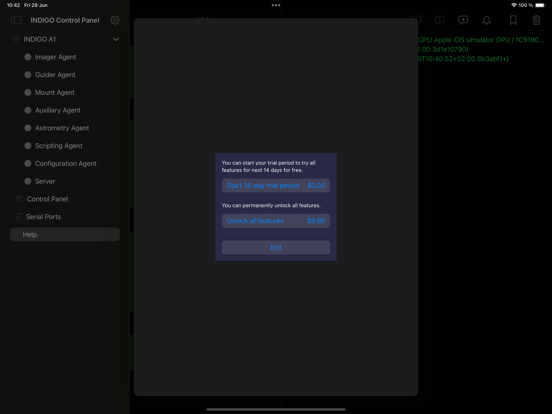Start 14-day trial period button

point(276,186)
